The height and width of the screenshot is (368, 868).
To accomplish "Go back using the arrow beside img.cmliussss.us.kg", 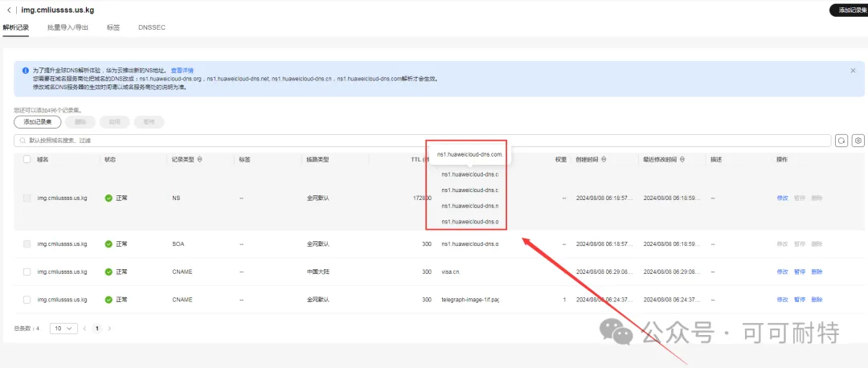I will [x=9, y=10].
